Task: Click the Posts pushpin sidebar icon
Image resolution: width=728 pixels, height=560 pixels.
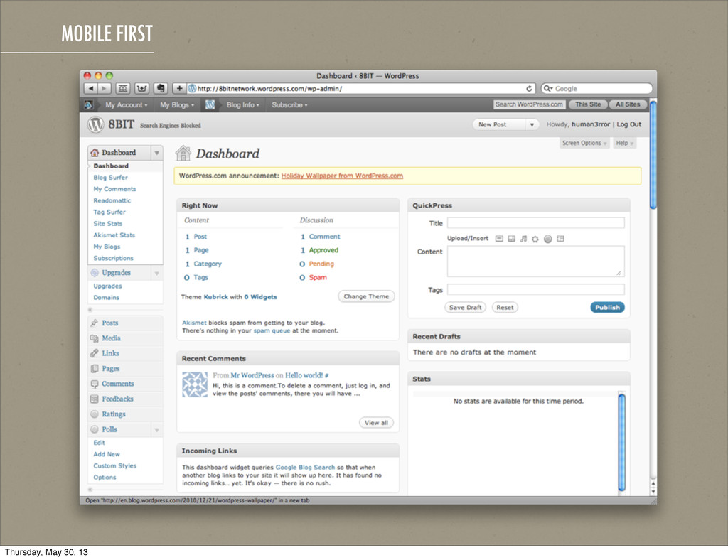Action: [x=95, y=323]
